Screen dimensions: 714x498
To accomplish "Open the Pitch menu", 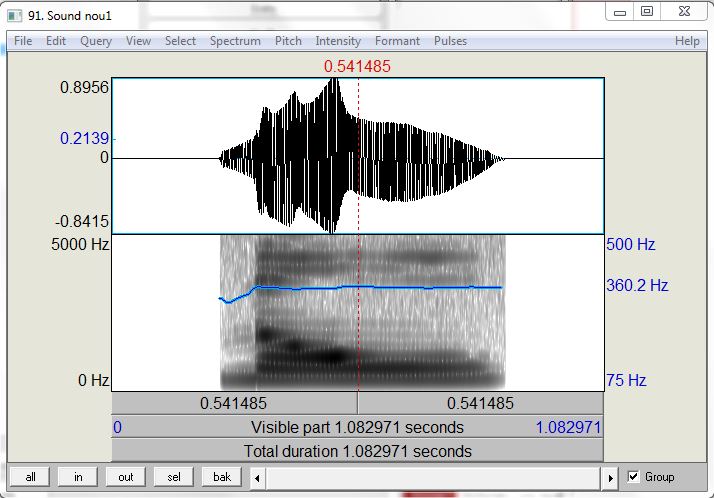I will point(288,41).
